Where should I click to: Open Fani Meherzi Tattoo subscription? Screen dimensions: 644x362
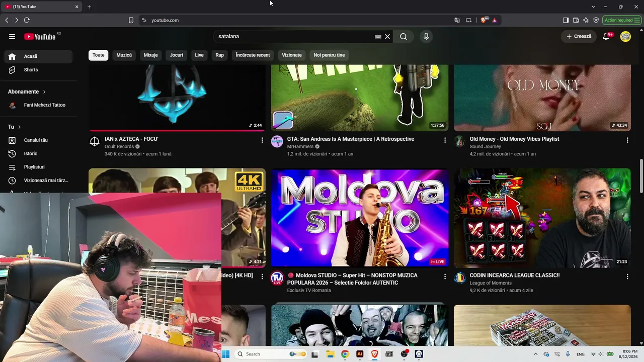pyautogui.click(x=38, y=105)
